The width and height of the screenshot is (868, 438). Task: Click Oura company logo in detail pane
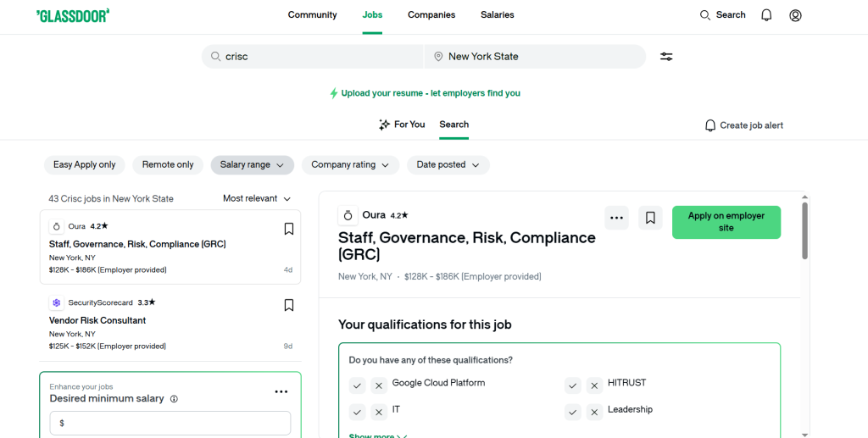(x=348, y=216)
